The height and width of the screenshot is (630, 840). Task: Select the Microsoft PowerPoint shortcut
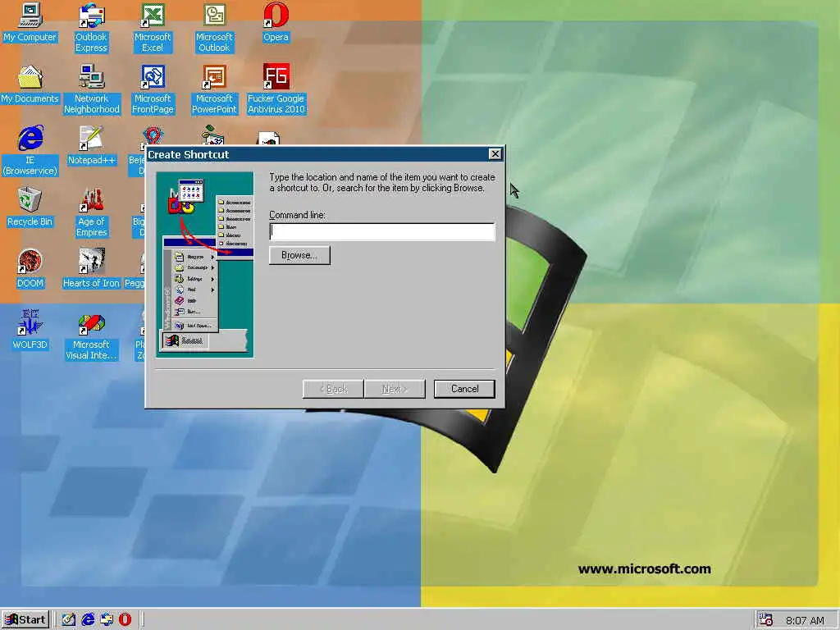click(214, 89)
